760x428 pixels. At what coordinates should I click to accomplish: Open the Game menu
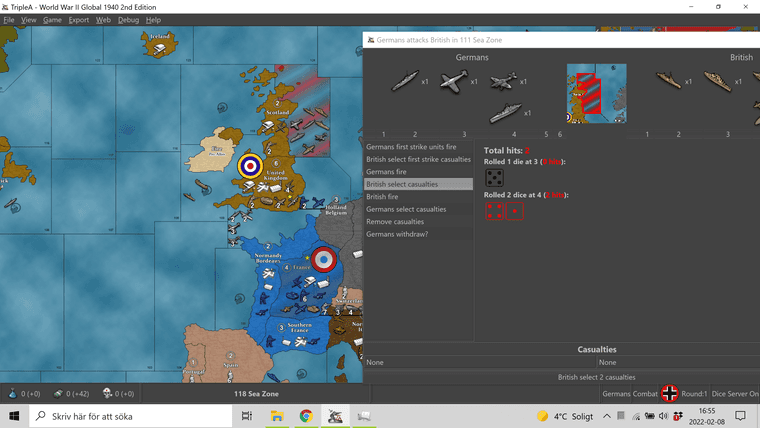point(52,20)
